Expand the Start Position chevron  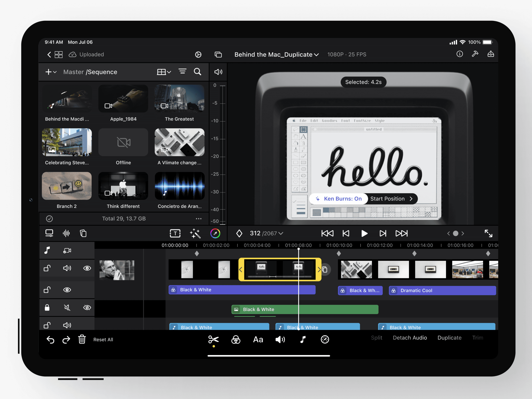point(411,199)
